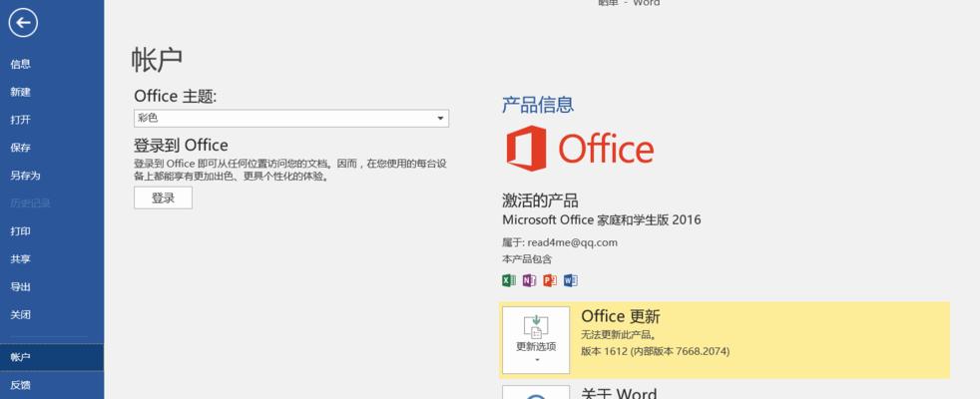Open the 新建 page
Image resolution: width=980 pixels, height=399 pixels.
[x=52, y=92]
